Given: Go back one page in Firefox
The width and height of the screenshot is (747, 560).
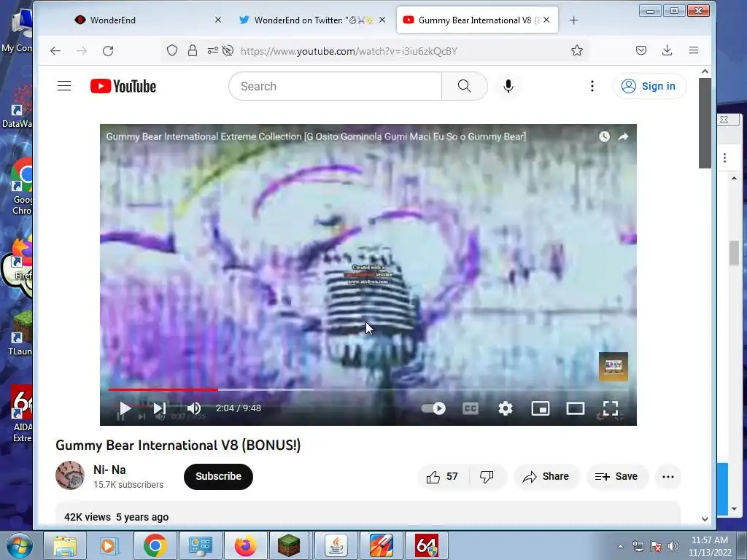Looking at the screenshot, I should 55,50.
